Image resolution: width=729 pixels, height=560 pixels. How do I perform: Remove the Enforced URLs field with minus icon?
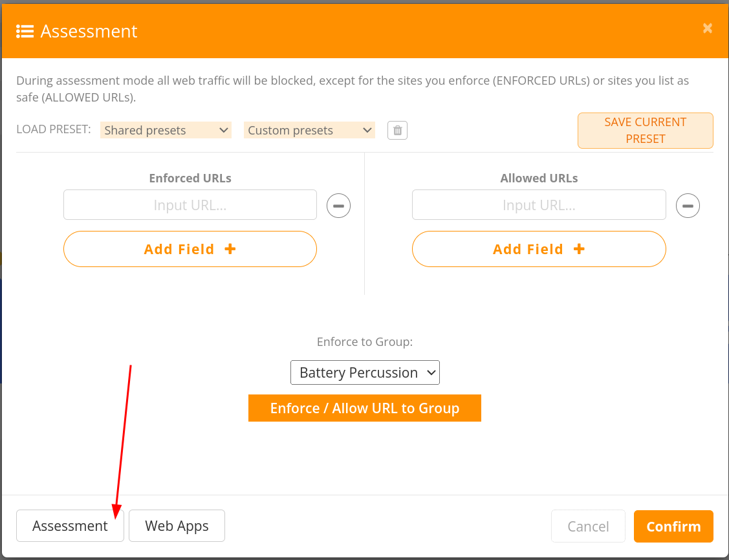pyautogui.click(x=338, y=206)
